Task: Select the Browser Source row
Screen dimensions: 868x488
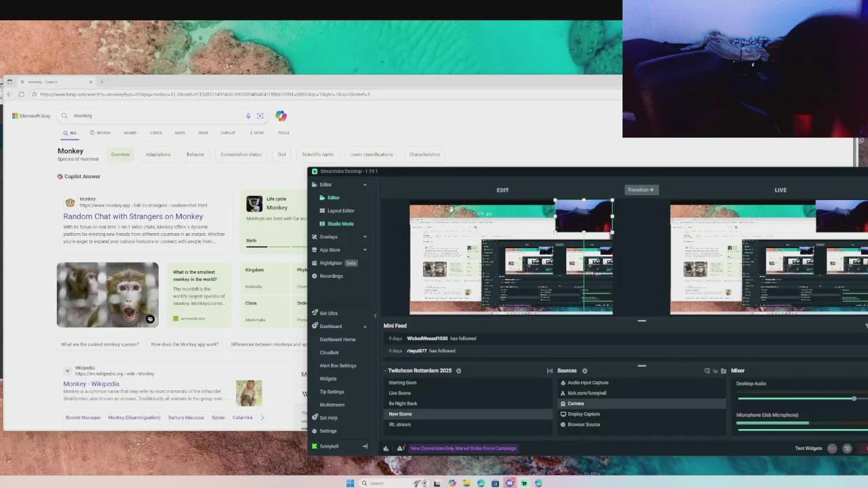Action: 641,424
